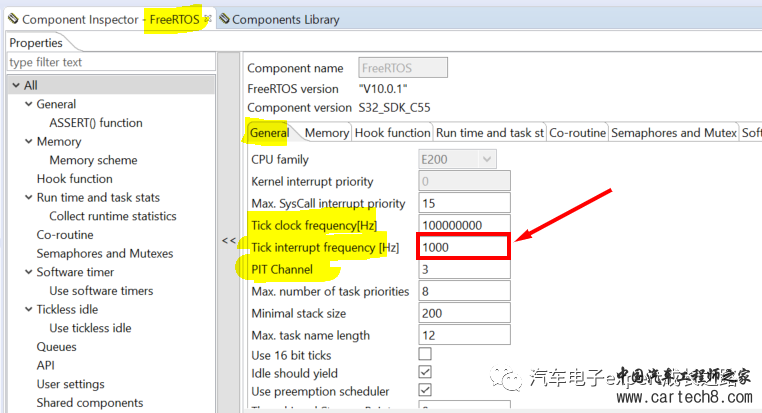Image resolution: width=762 pixels, height=413 pixels.
Task: Select Shared components tree item
Action: click(x=90, y=403)
